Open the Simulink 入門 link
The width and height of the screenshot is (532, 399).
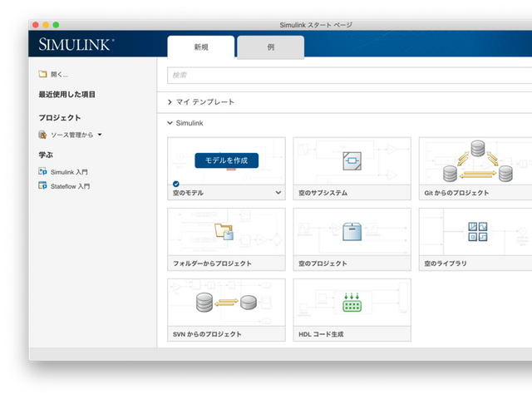69,172
